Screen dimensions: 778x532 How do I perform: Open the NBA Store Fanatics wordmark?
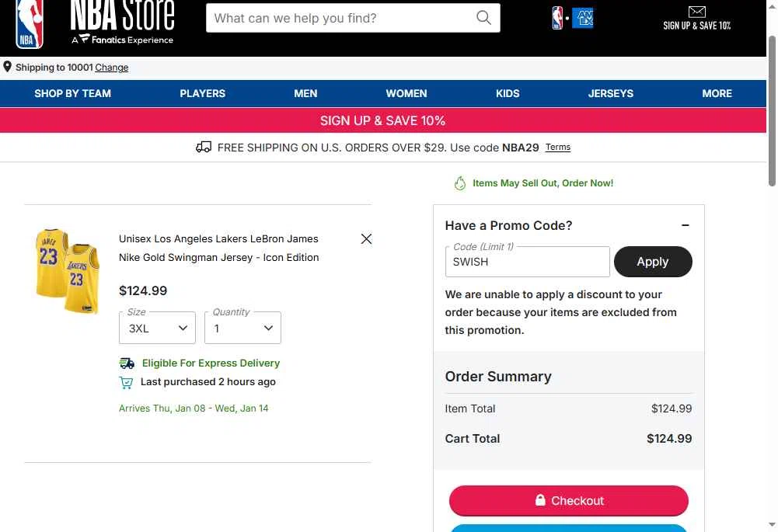tap(122, 23)
